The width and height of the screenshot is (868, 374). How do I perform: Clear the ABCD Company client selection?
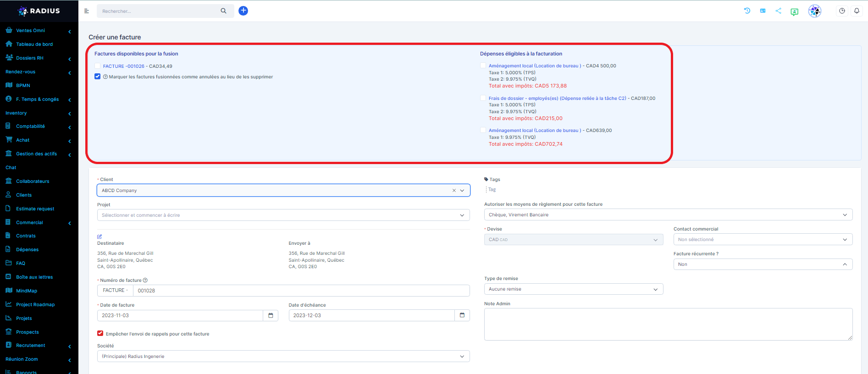click(454, 191)
